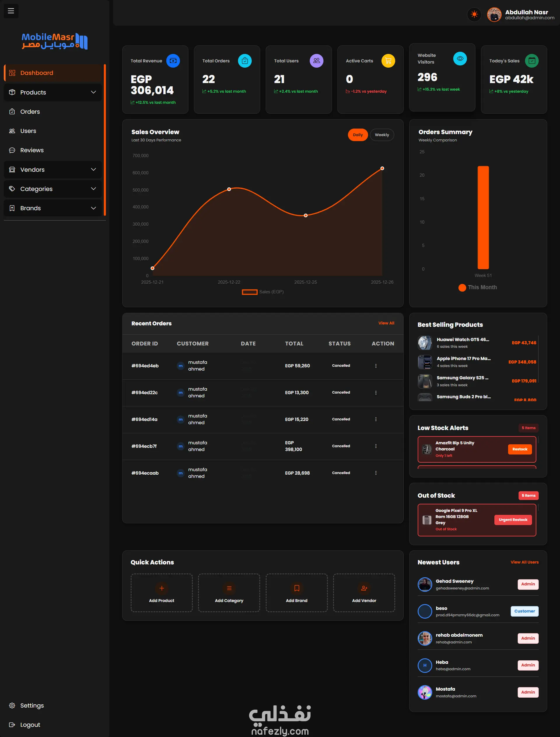This screenshot has width=560, height=737.
Task: Switch Sales Overview to Weekly
Action: pyautogui.click(x=382, y=135)
